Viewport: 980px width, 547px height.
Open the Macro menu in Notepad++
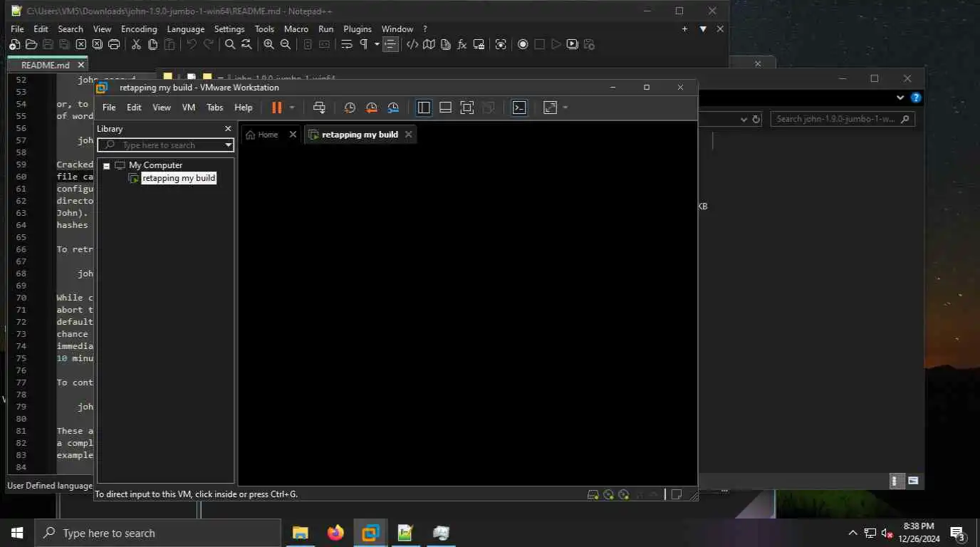pyautogui.click(x=296, y=29)
